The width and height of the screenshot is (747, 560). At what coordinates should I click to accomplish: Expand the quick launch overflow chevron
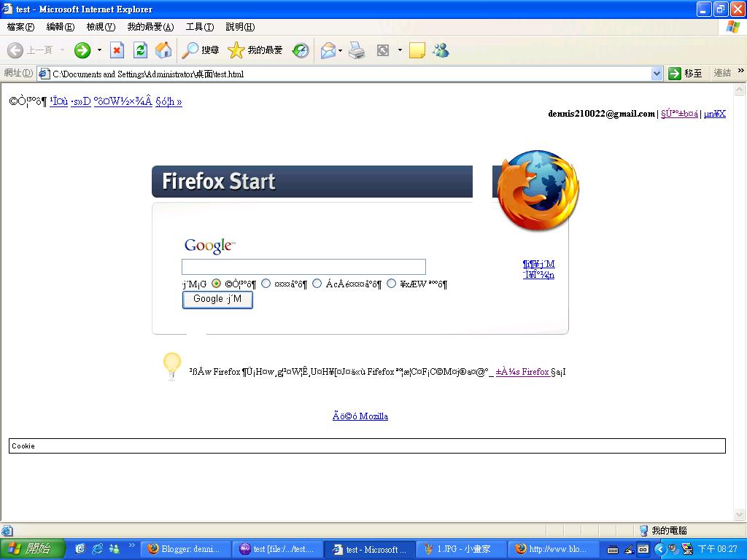click(x=132, y=545)
